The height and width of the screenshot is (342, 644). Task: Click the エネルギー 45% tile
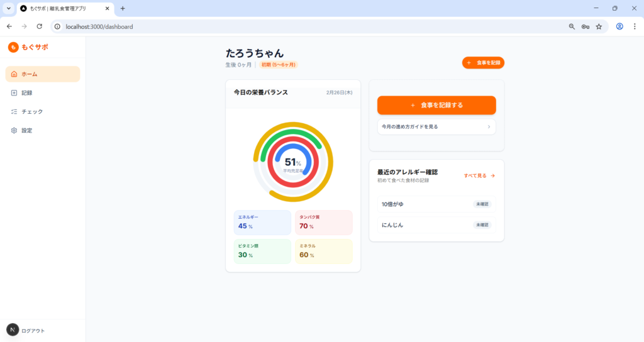pos(262,223)
